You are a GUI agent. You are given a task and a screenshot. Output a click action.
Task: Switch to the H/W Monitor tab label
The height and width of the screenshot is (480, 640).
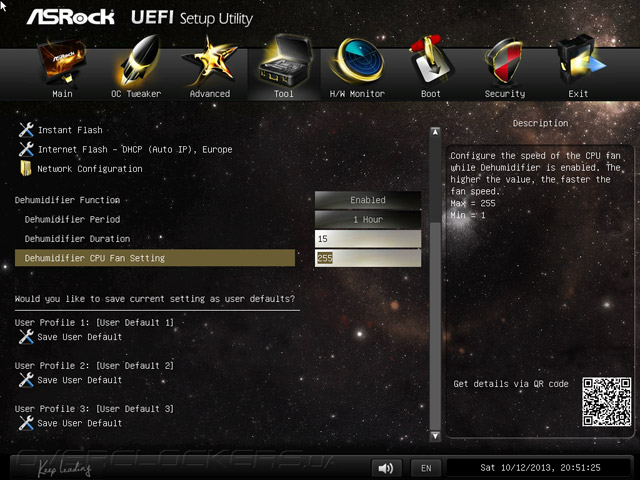tap(357, 94)
